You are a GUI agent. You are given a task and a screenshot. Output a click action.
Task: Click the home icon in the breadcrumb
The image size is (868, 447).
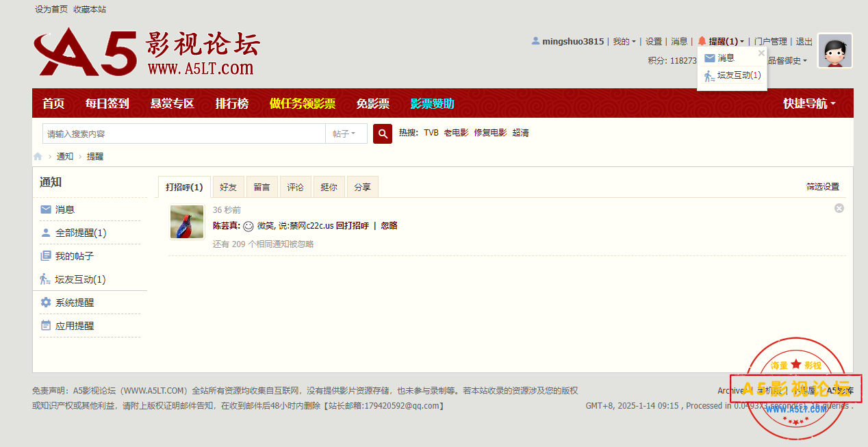tap(38, 156)
